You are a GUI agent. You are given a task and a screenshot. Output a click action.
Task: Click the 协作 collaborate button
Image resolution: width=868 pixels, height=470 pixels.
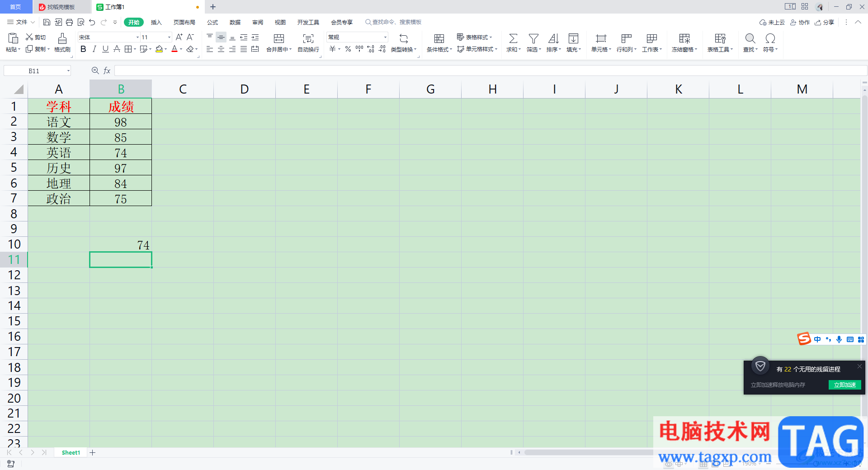[800, 22]
